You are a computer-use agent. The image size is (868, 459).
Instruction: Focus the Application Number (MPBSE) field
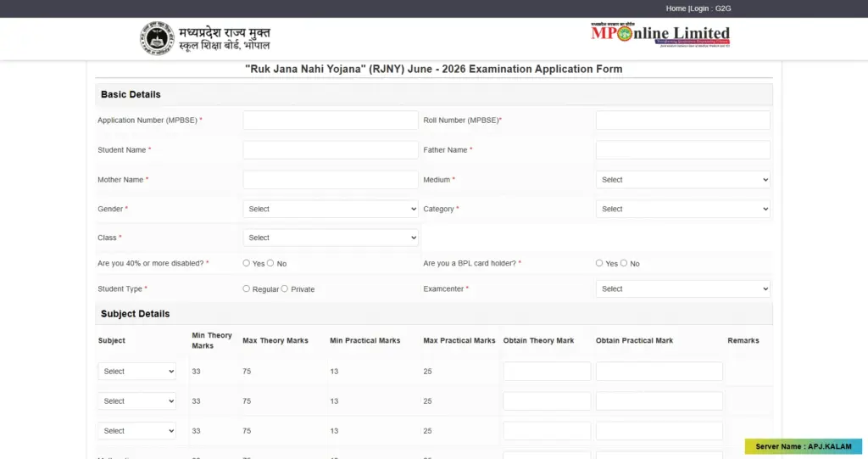331,120
